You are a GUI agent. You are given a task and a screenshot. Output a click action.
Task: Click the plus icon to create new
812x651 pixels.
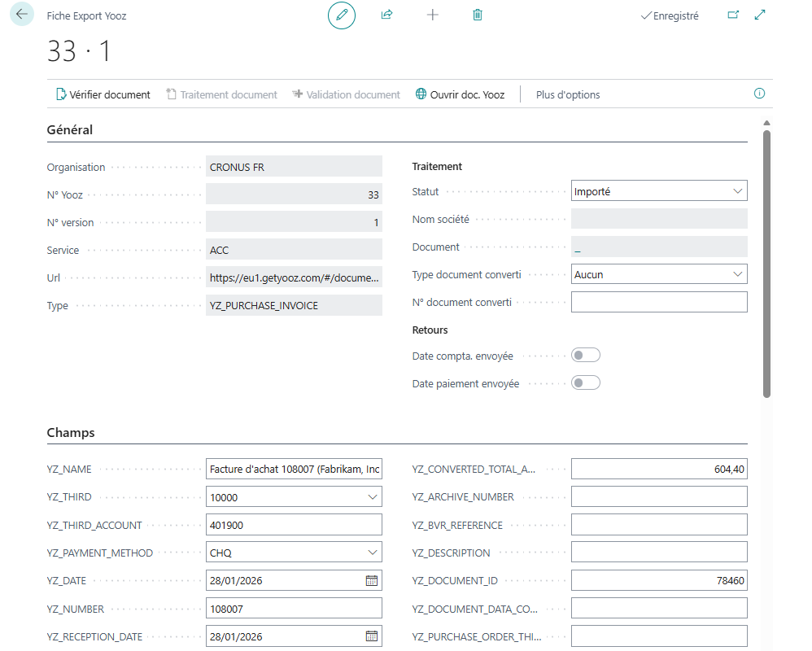coord(433,15)
